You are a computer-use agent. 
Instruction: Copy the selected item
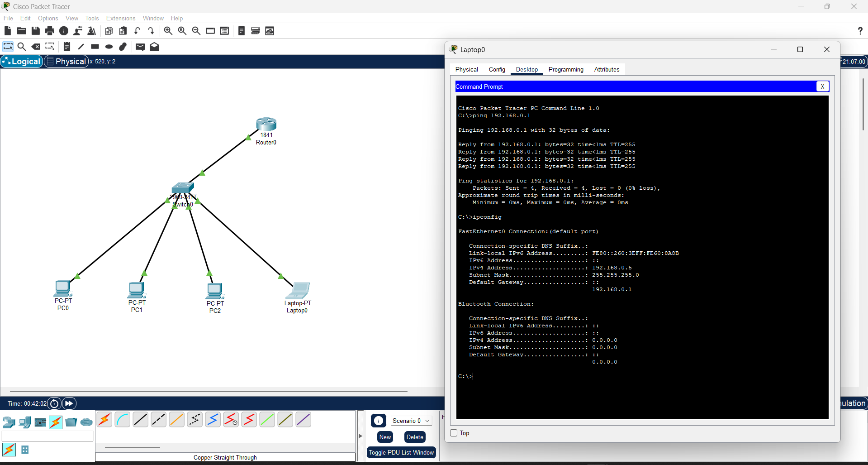(x=109, y=31)
